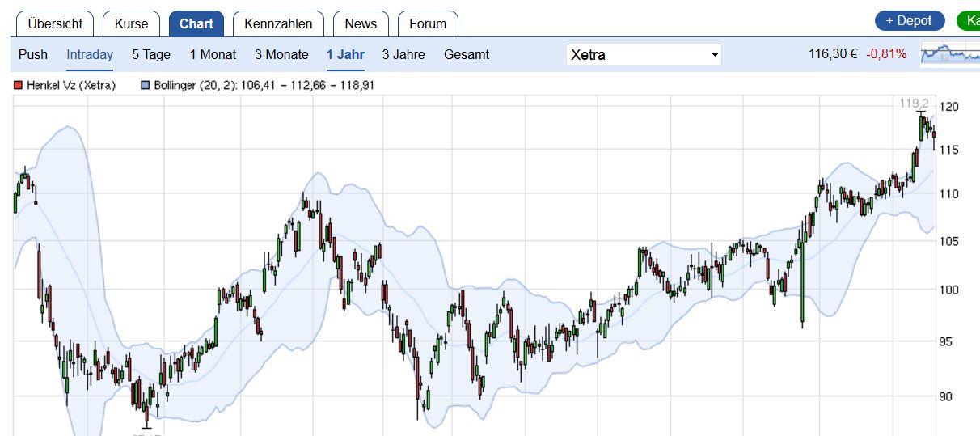Go to the News tab
The width and height of the screenshot is (980, 436).
tap(361, 23)
